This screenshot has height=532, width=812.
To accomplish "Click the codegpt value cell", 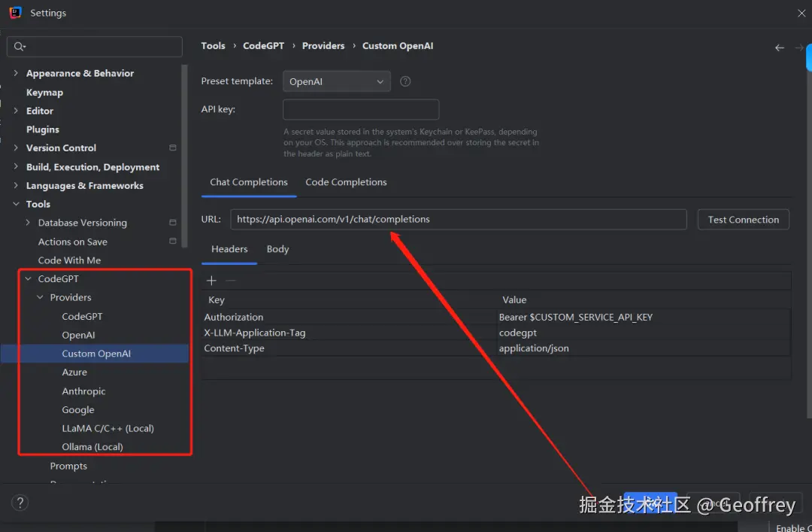I will point(644,333).
